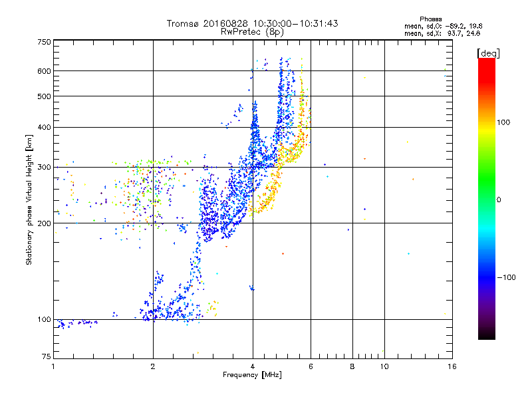Image resolution: width=532 pixels, height=399 pixels.
Task: Click the y-axis tick label '300'
Action: coord(44,168)
